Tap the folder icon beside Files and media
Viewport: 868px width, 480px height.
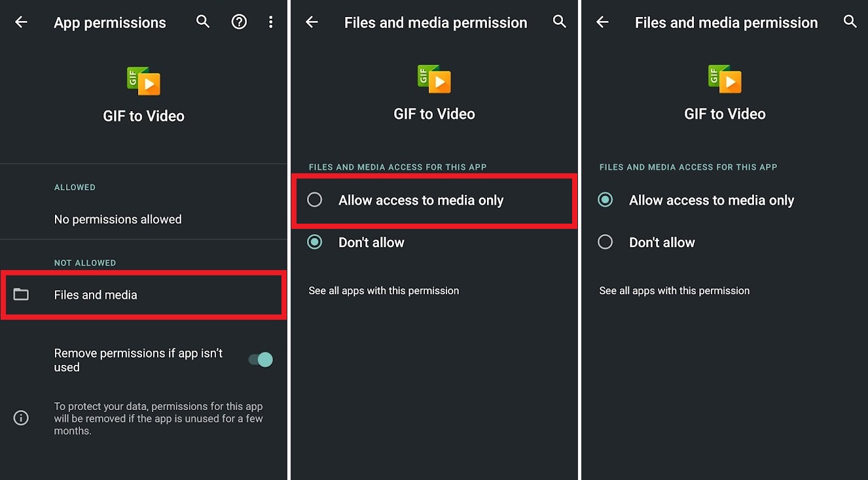coord(20,294)
